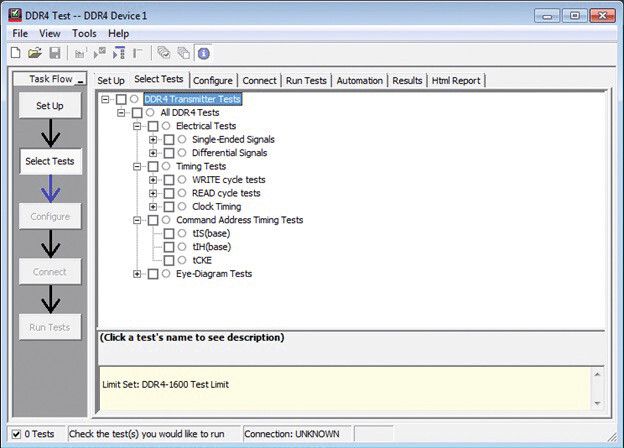Go to the Results tab

[407, 80]
